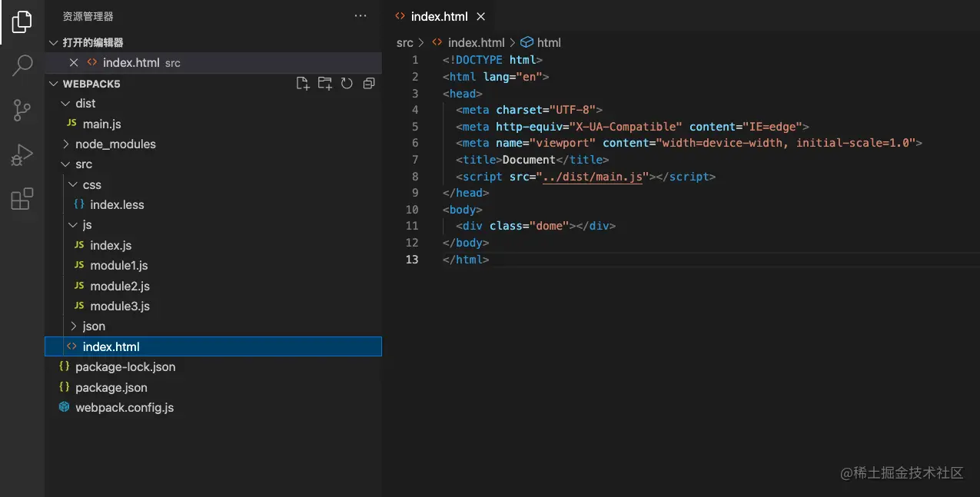The width and height of the screenshot is (980, 497).
Task: Click the src breadcrumb segment
Action: [x=404, y=43]
